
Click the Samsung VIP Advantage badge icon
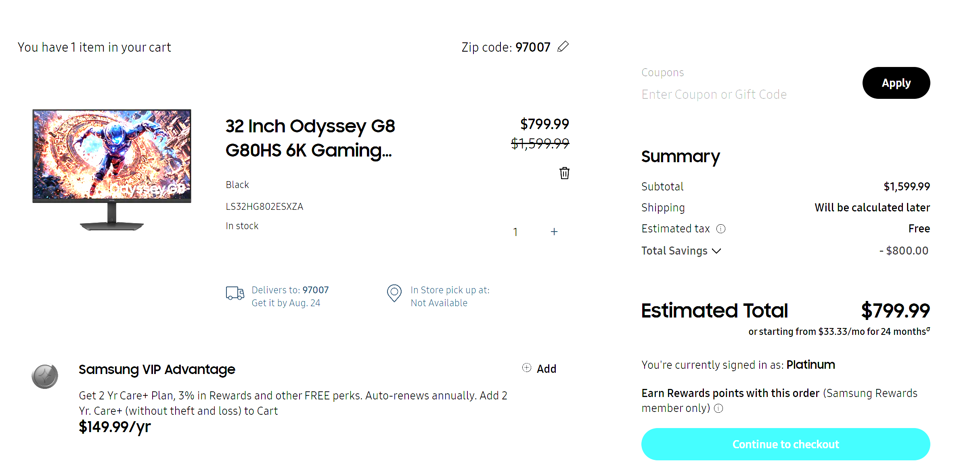point(45,376)
